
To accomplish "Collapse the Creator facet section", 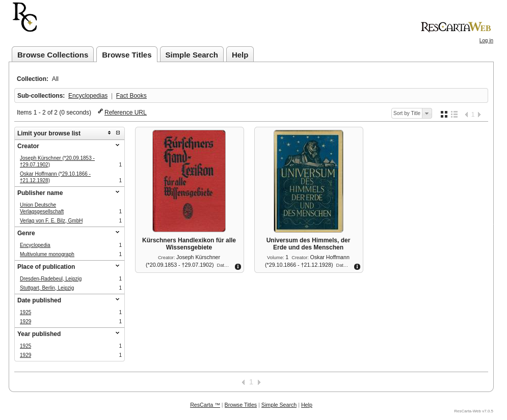I will (x=117, y=146).
